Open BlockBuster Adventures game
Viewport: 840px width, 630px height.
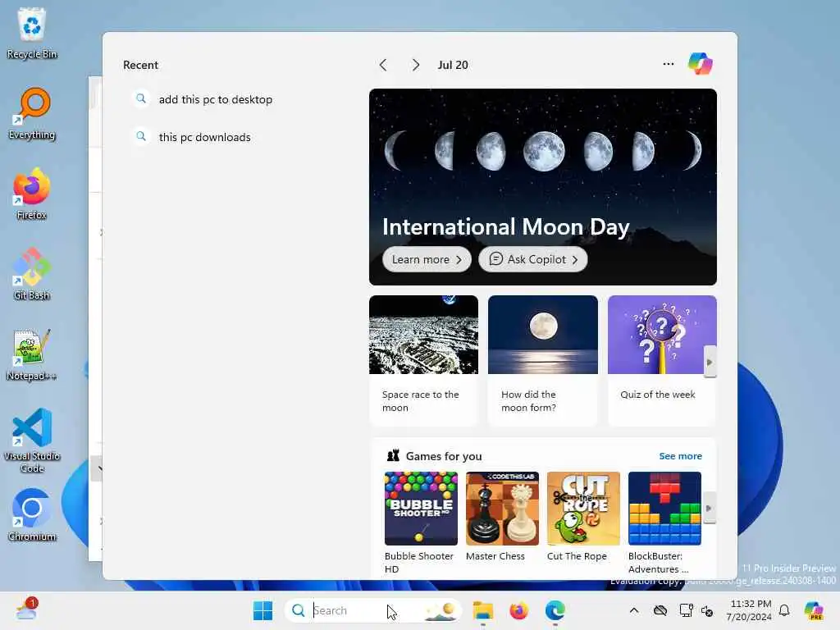tap(664, 523)
